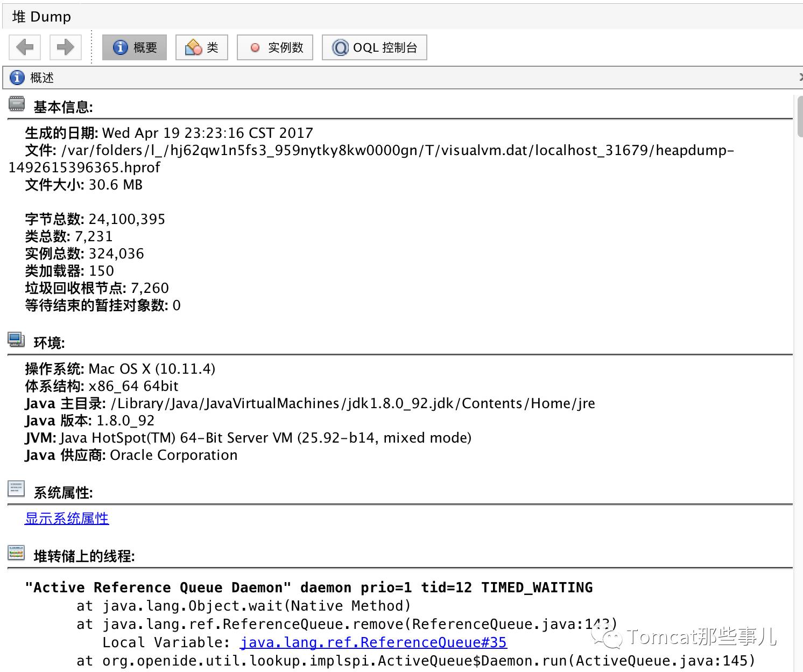Screen dimensions: 803x672
Task: Open the 类 classes view
Action: tap(202, 47)
